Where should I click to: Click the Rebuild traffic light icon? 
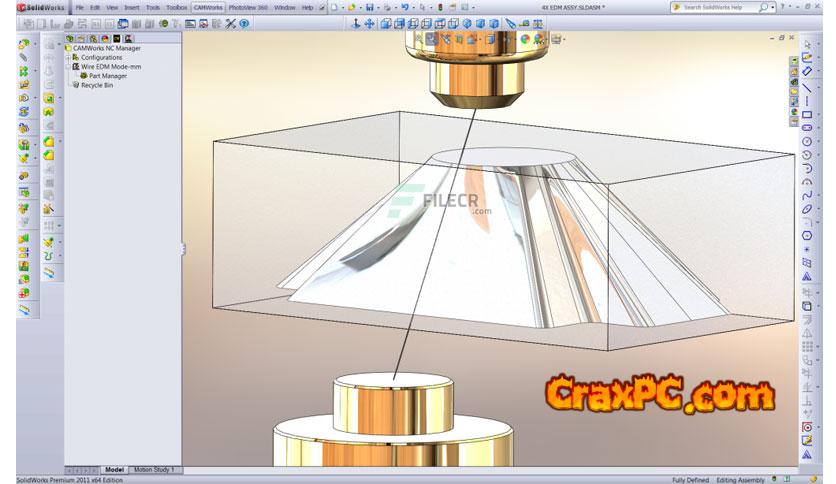point(440,7)
